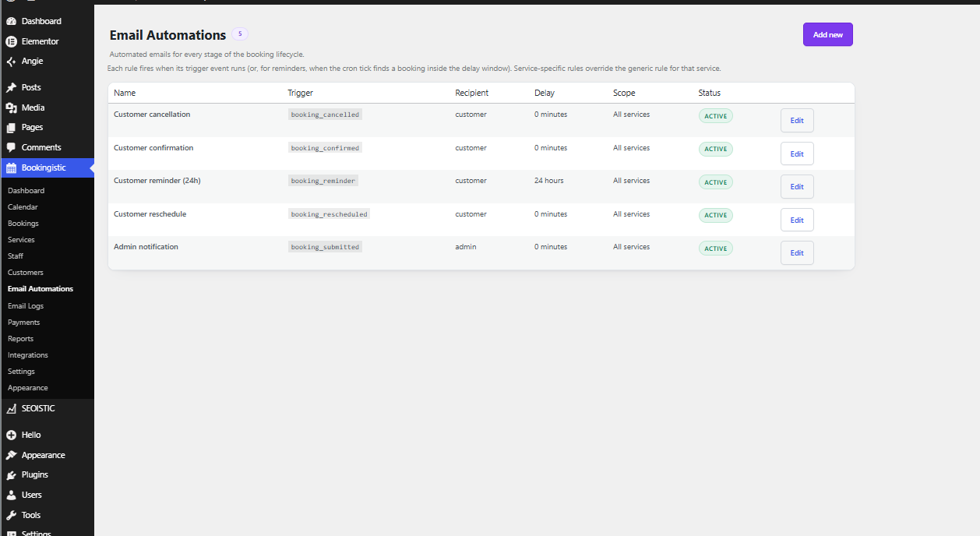Edit the Customer cancellation rule
Screen dimensions: 980x536
click(797, 121)
